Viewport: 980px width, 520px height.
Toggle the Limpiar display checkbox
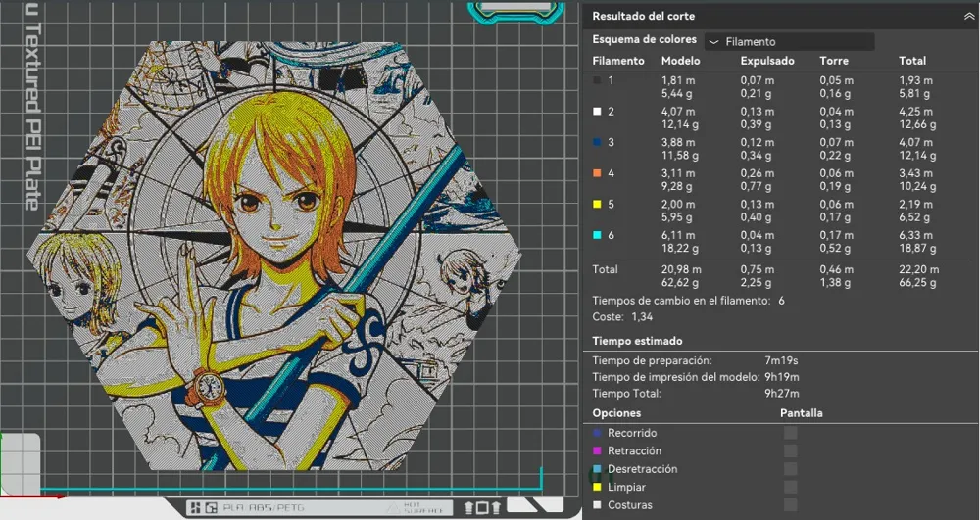791,487
